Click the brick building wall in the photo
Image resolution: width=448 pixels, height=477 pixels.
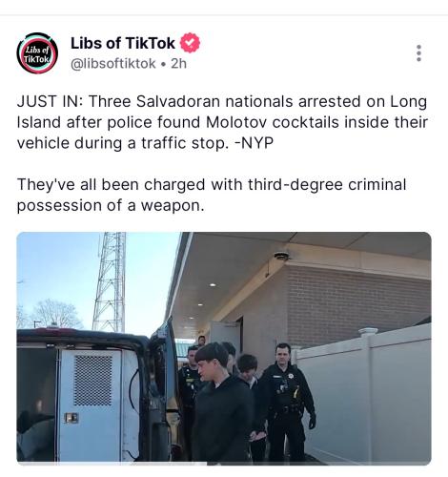356,302
